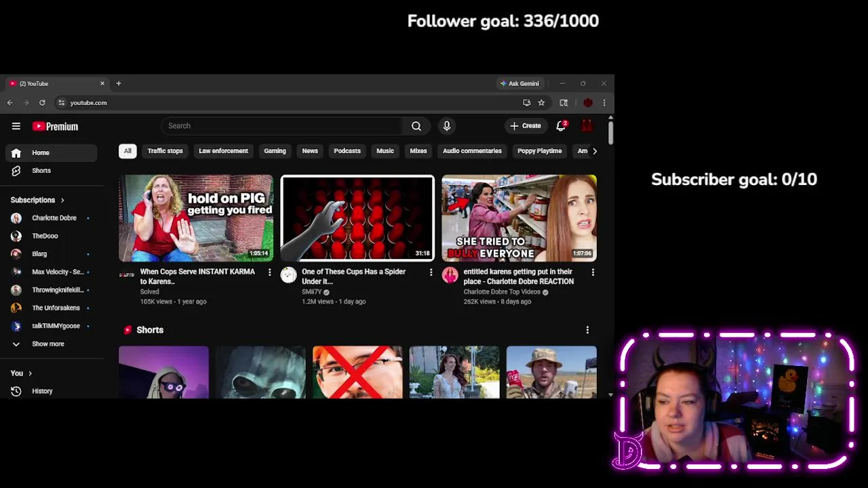This screenshot has height=488, width=868.
Task: Click the install app icon in address bar
Action: coord(527,103)
